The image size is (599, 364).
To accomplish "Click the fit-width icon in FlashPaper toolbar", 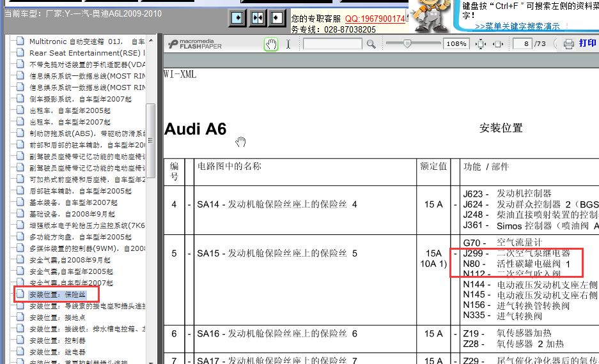I will point(498,44).
